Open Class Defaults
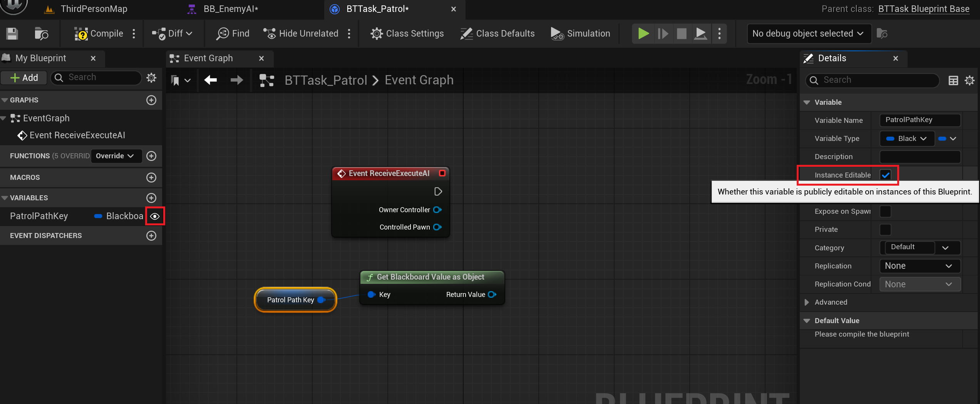The image size is (980, 404). coord(498,34)
